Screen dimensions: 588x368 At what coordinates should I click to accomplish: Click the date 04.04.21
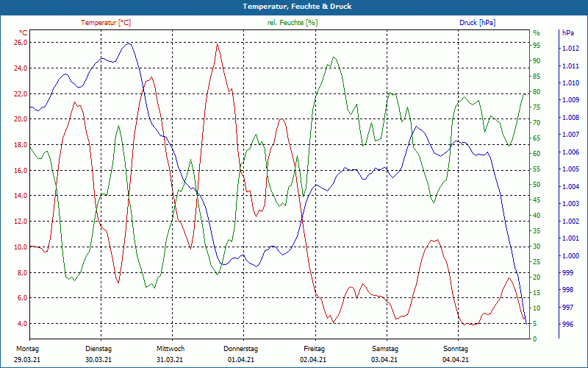pyautogui.click(x=456, y=360)
